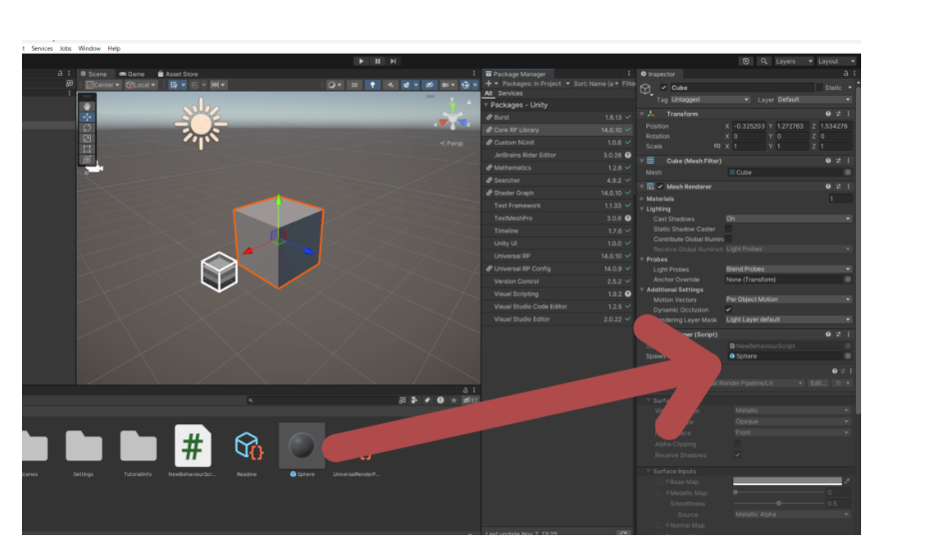Toggle Dynamic Occlusion checkbox

click(x=728, y=309)
